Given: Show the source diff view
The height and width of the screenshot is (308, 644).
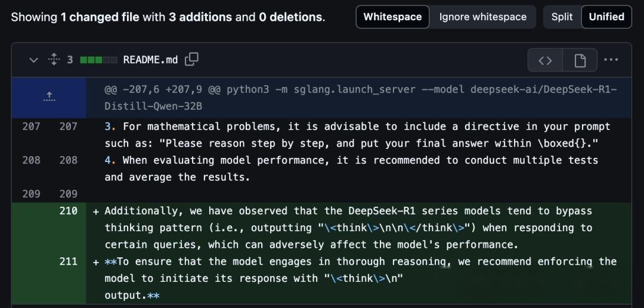Looking at the screenshot, I should coord(545,60).
